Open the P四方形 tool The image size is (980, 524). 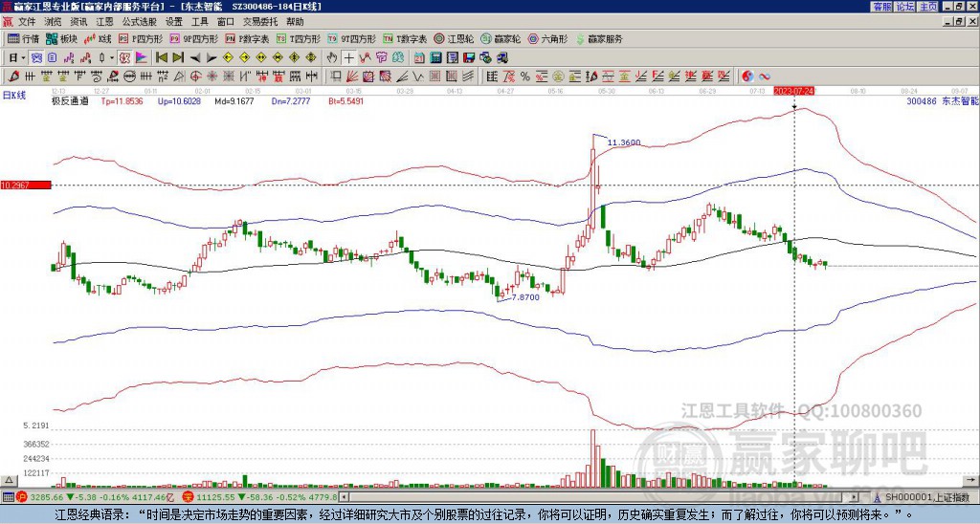[141, 38]
